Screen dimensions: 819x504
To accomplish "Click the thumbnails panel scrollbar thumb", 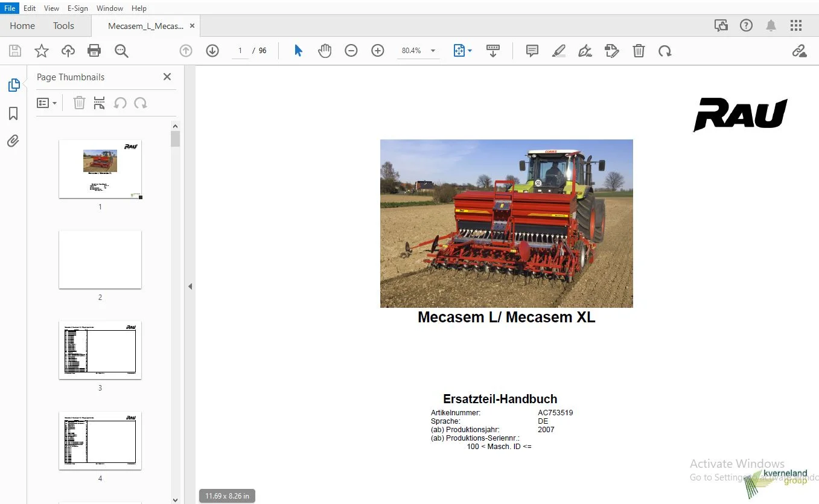I will click(176, 139).
